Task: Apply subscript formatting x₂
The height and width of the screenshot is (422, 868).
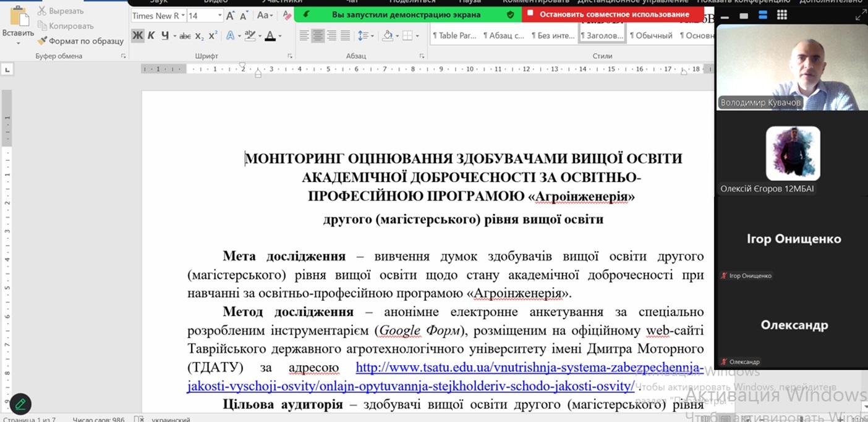Action: click(199, 36)
